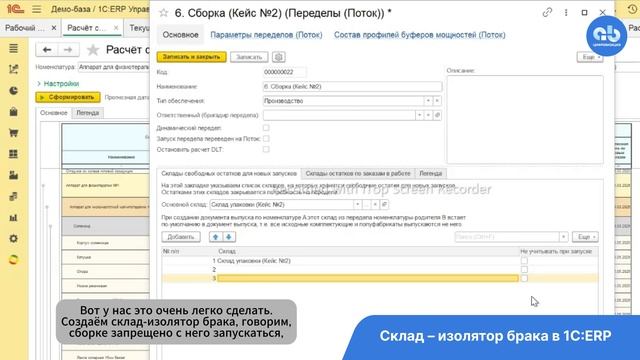Close the Расчёт с... tab with its x
Screen dimensions: 640x360
[116, 28]
